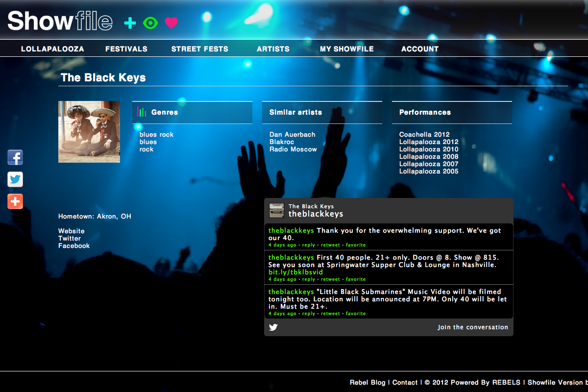Open the Lollapalooza menu
Screen dimensions: 588x392
coord(52,49)
